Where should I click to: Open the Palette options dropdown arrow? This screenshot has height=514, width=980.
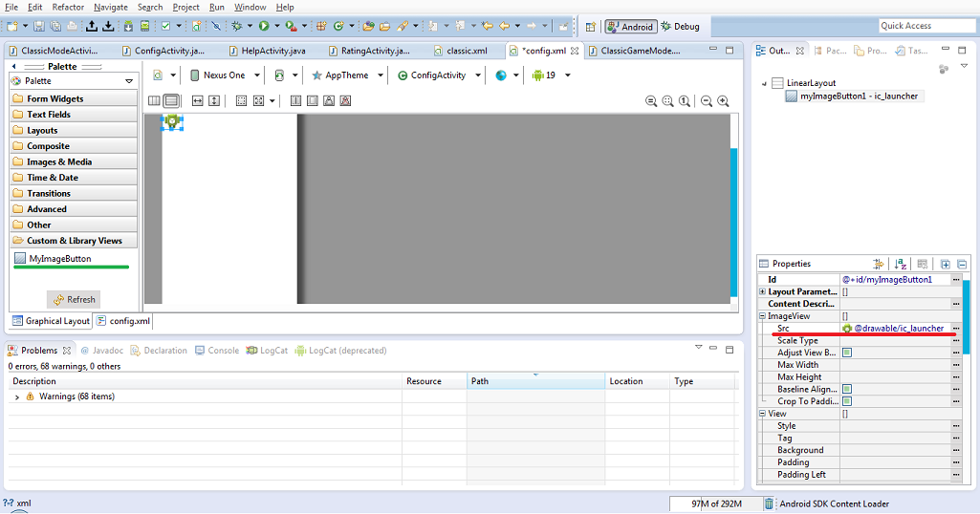[129, 81]
